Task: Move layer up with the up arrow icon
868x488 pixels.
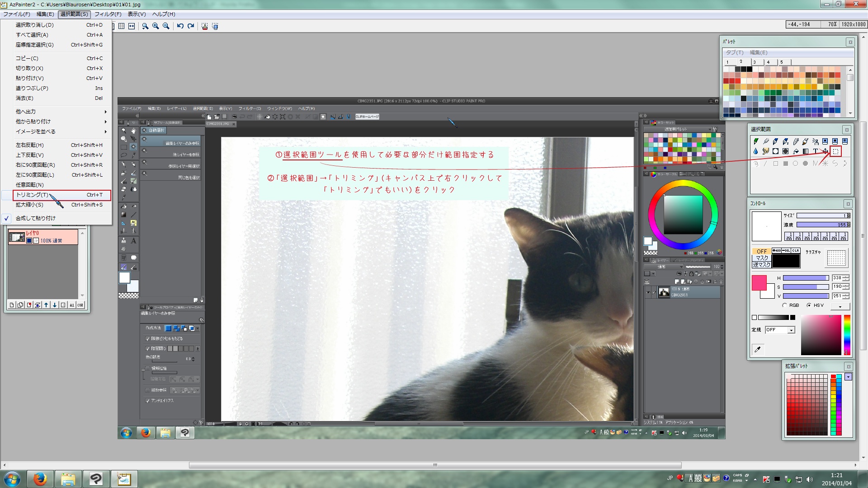Action: pyautogui.click(x=46, y=305)
